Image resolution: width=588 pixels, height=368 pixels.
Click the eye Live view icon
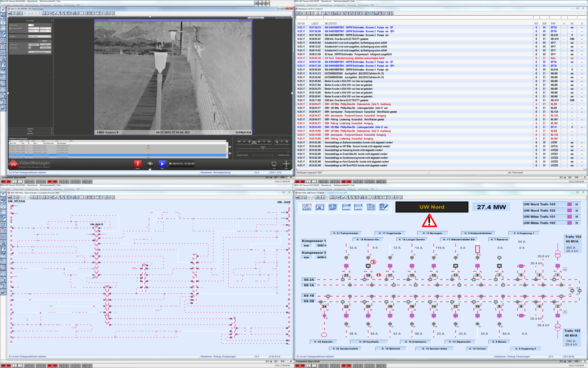[x=150, y=164]
